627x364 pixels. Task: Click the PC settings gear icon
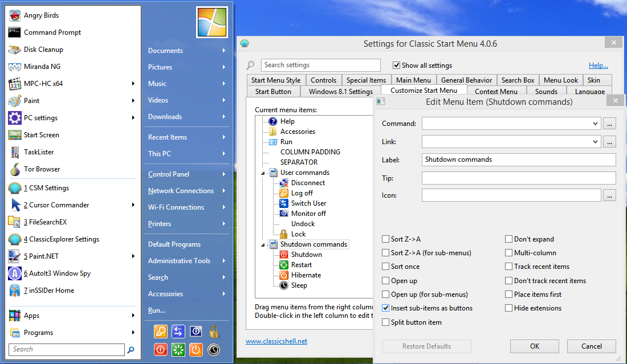tap(15, 118)
